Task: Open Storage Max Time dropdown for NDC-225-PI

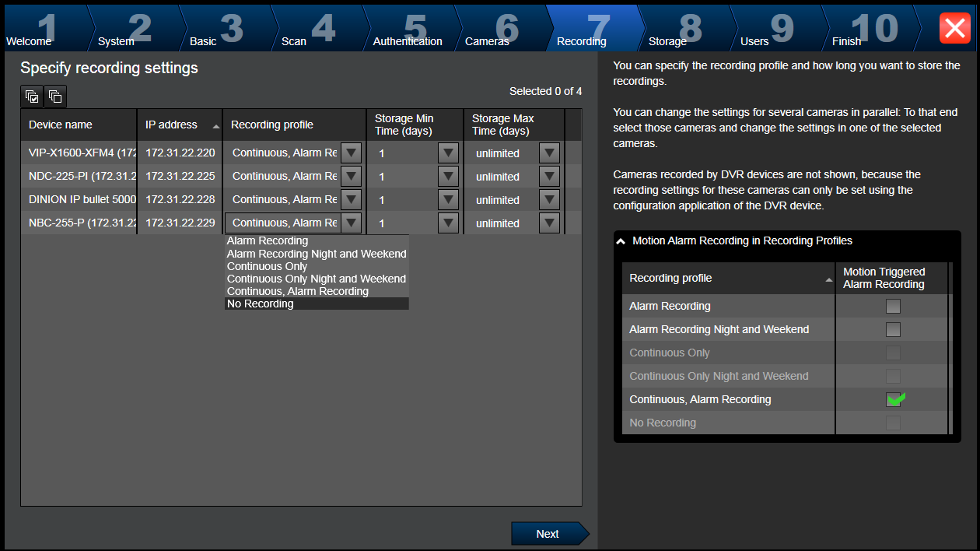Action: 549,176
